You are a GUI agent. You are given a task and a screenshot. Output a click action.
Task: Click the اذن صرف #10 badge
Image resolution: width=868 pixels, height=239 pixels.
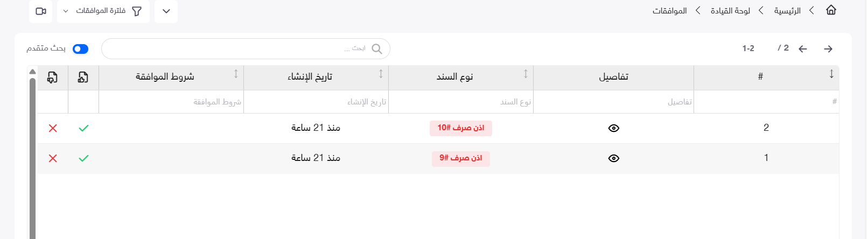tap(461, 128)
